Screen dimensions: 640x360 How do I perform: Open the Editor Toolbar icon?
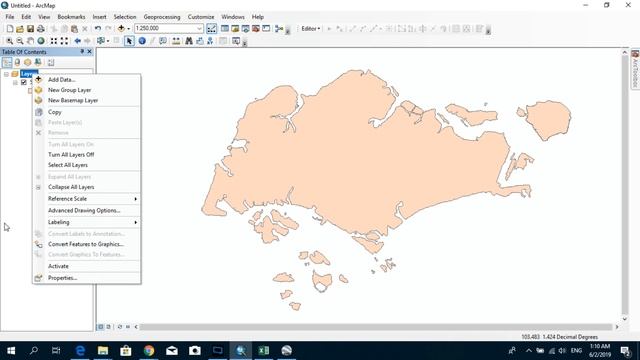point(211,29)
